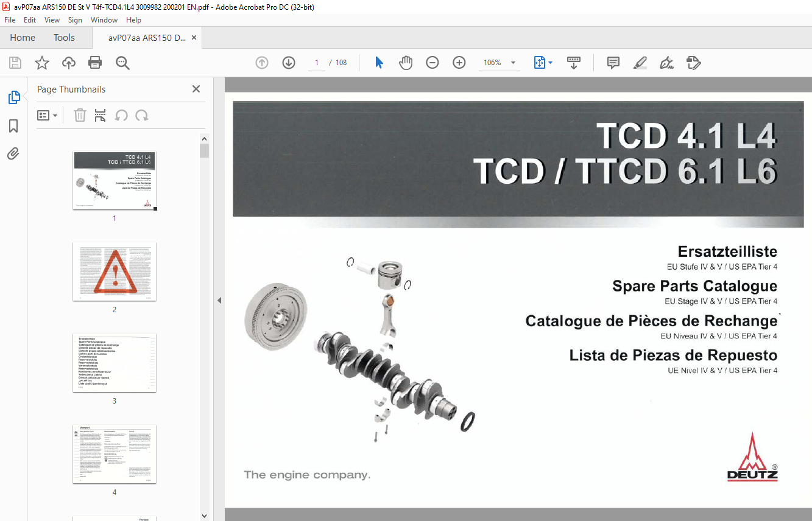Click the 'TCD 4.1 L4' title

[687, 136]
